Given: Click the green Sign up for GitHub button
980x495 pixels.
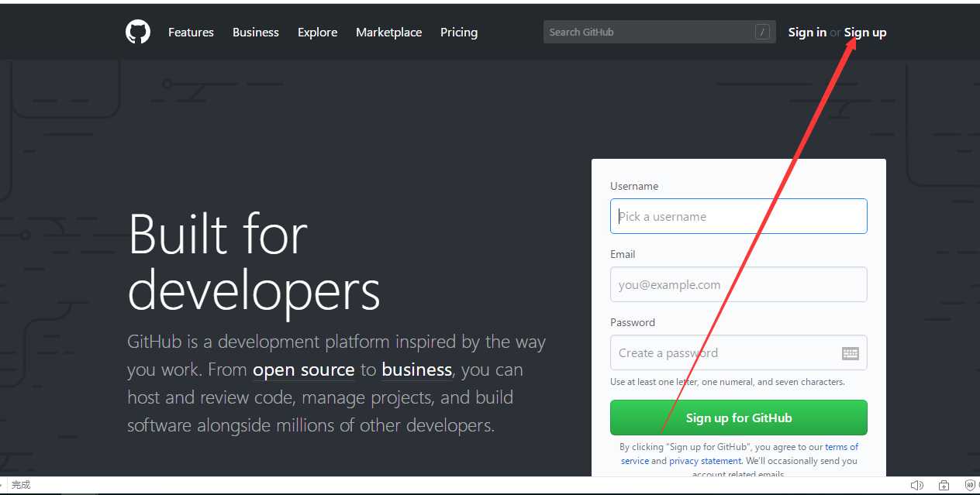Looking at the screenshot, I should (738, 418).
